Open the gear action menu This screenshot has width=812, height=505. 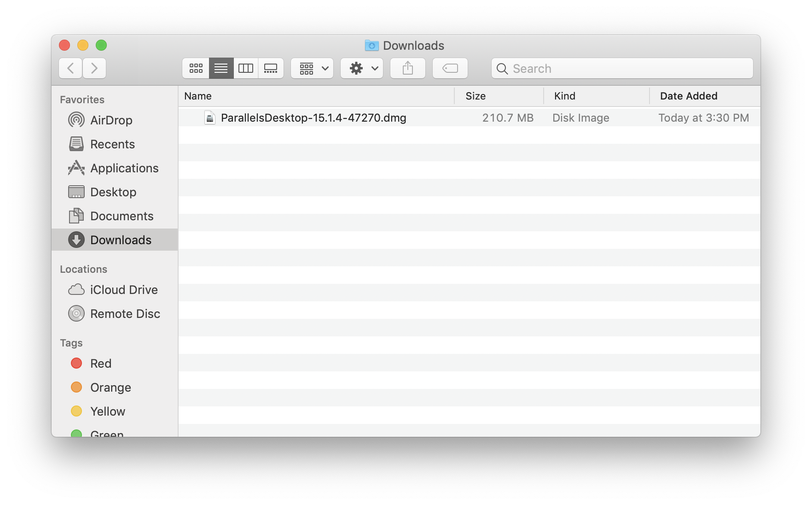point(362,68)
